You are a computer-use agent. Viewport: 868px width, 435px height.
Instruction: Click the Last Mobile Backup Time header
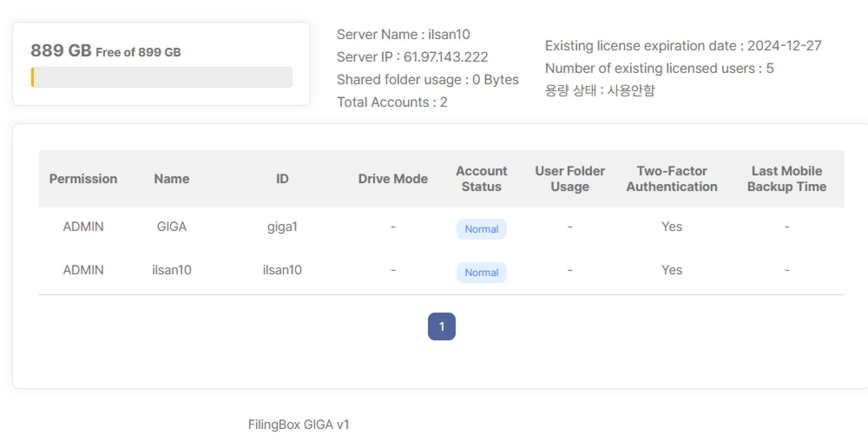pyautogui.click(x=786, y=179)
